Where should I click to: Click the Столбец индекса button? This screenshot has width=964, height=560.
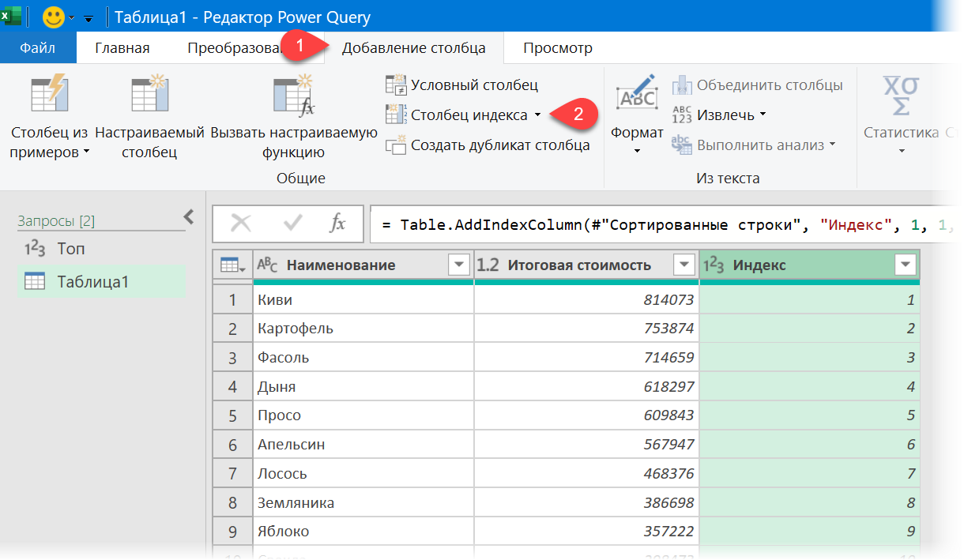[x=456, y=115]
